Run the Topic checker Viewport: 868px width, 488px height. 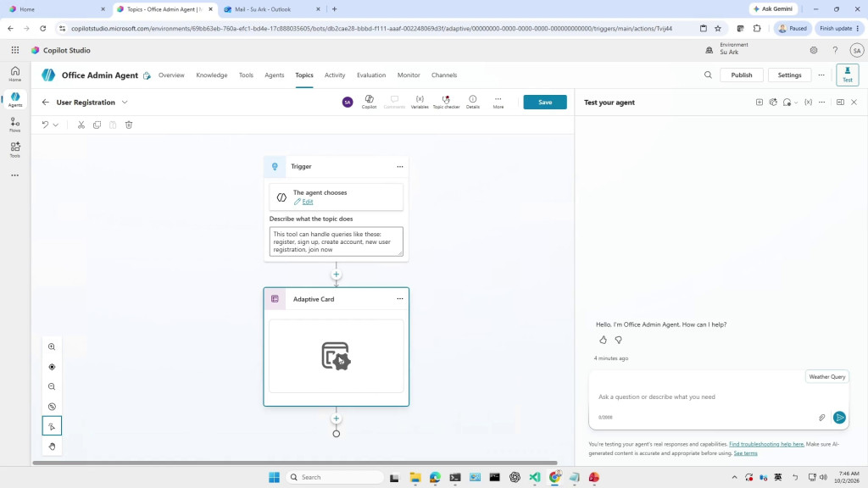[446, 102]
